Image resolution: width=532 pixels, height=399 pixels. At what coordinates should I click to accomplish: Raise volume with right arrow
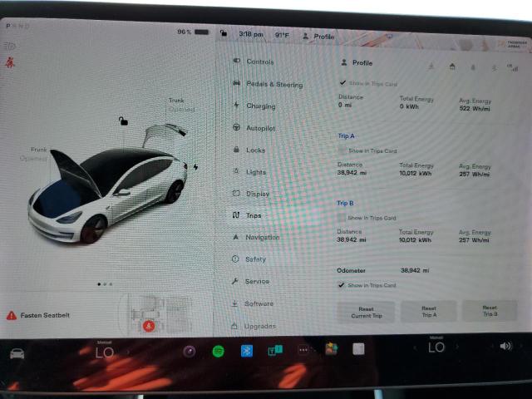(x=522, y=346)
